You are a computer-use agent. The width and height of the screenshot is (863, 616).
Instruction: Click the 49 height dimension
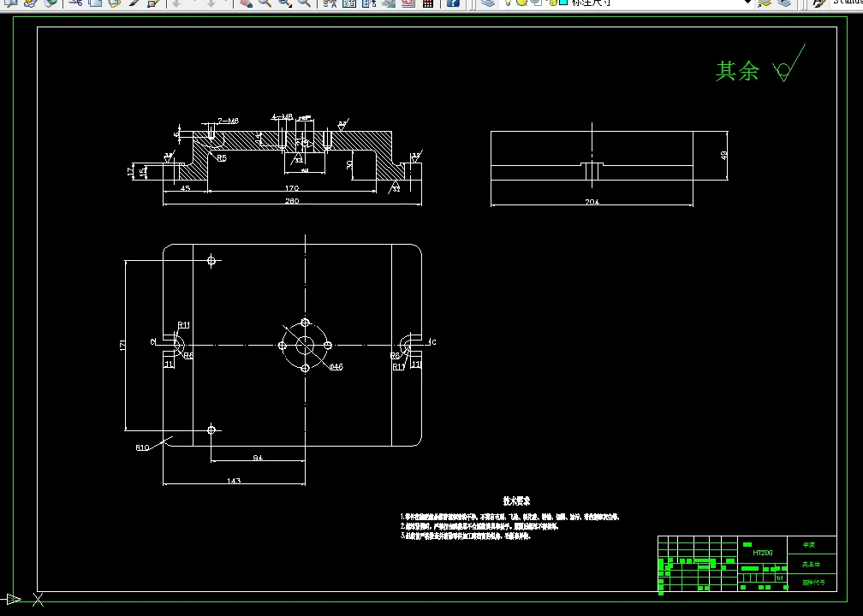[x=723, y=155]
